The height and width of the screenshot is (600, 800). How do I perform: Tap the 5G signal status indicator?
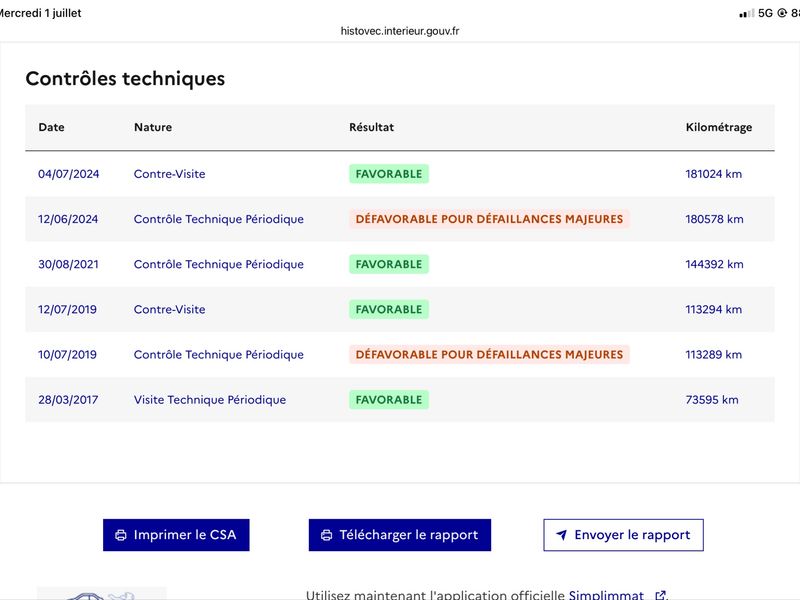coord(765,13)
